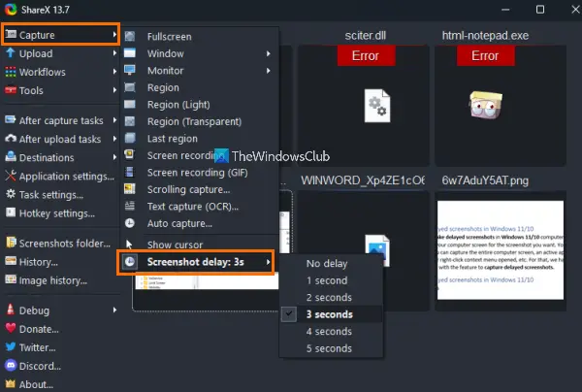This screenshot has width=582, height=392.
Task: Expand Capture submenu arrow
Action: (114, 35)
